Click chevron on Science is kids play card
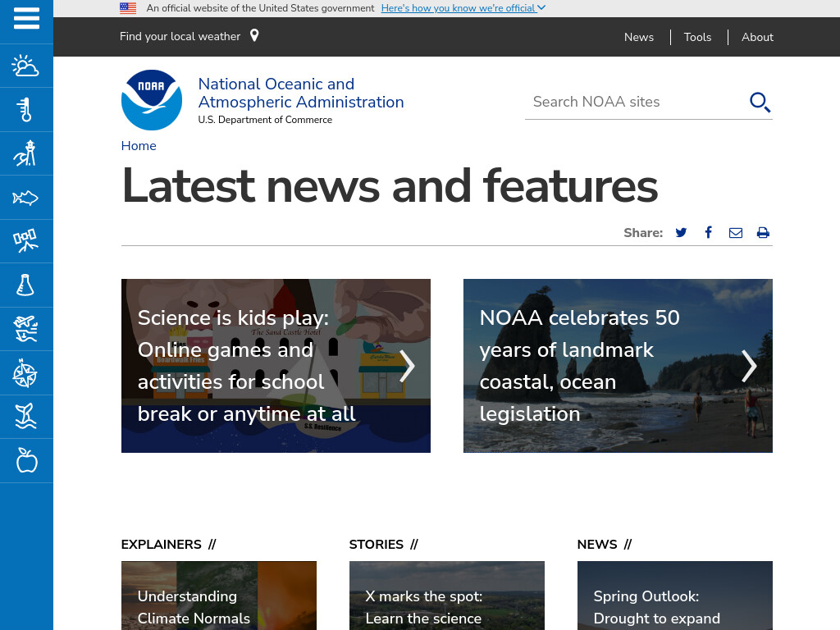The image size is (840, 630). 407,367
